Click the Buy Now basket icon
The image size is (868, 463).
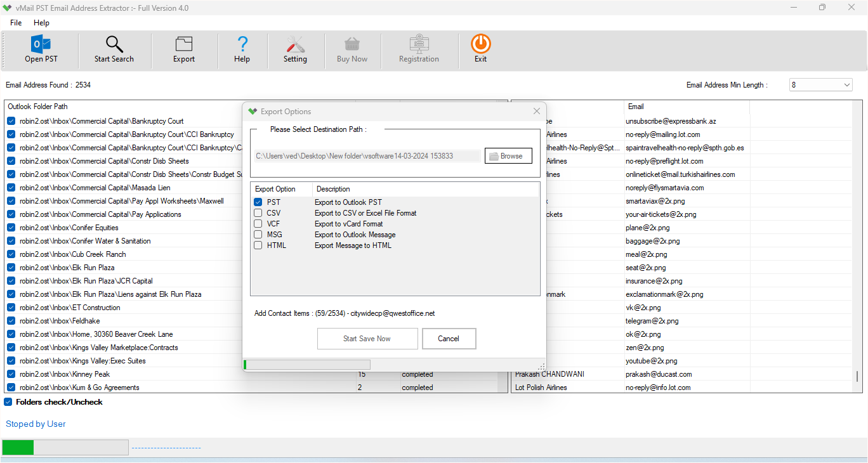352,44
